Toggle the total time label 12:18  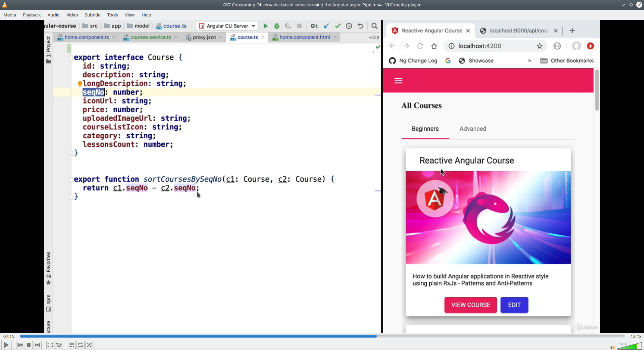coord(636,336)
